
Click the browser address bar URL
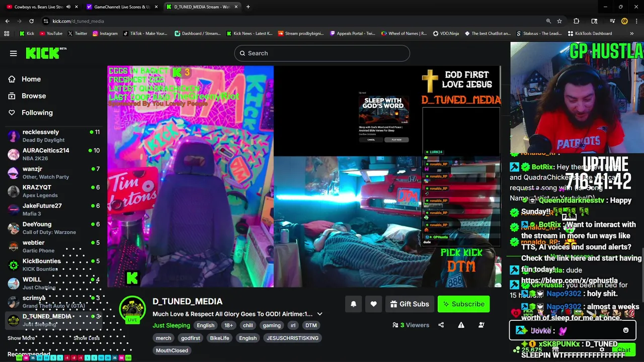[78, 21]
